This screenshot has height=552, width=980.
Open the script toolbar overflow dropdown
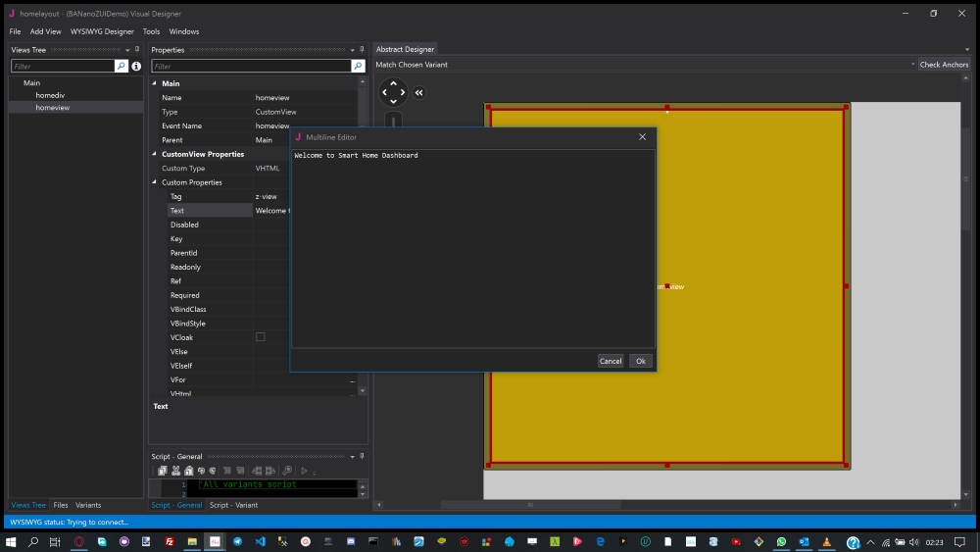coord(314,472)
